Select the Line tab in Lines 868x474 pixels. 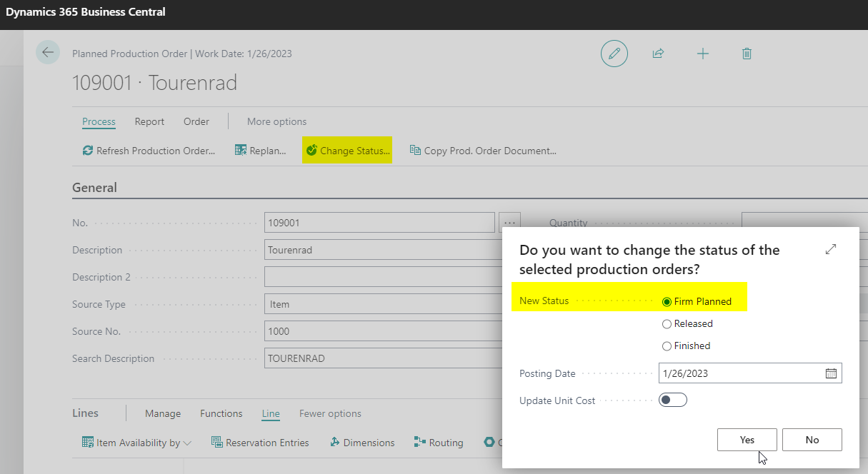click(271, 413)
